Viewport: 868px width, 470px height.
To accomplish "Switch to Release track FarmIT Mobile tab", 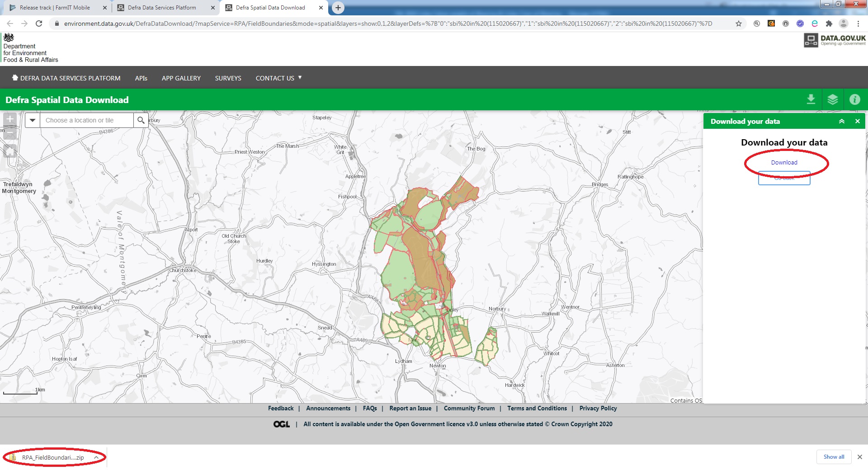I will (x=54, y=8).
